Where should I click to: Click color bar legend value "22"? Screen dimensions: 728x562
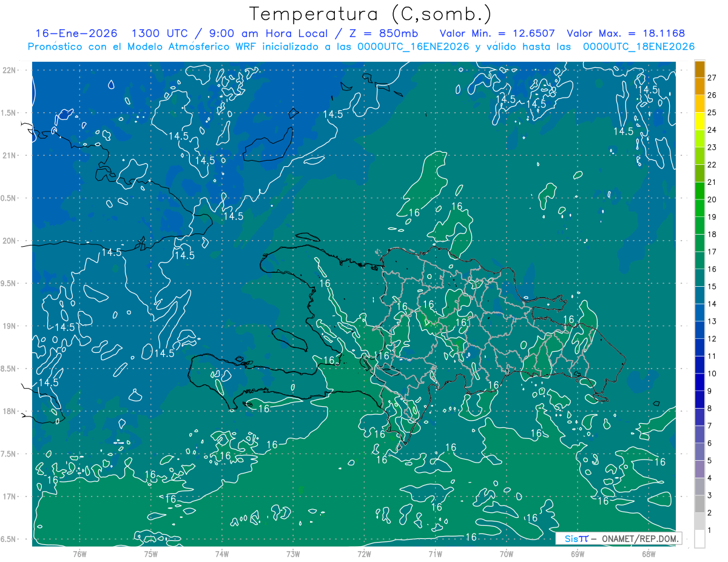pos(712,165)
